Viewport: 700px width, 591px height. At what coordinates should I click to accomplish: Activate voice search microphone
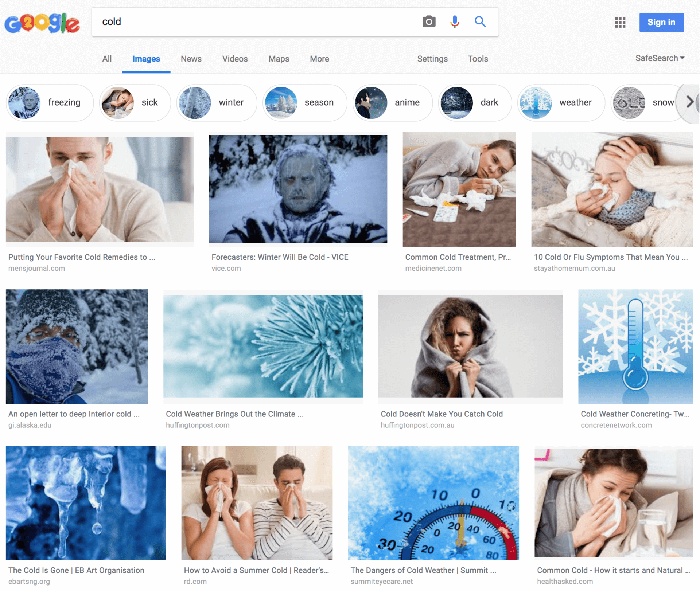tap(455, 21)
